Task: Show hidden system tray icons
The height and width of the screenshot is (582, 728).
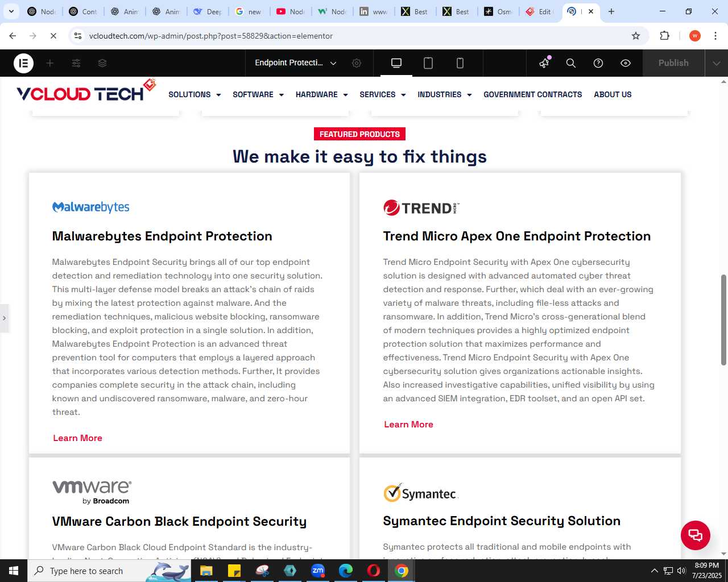Action: 654,571
